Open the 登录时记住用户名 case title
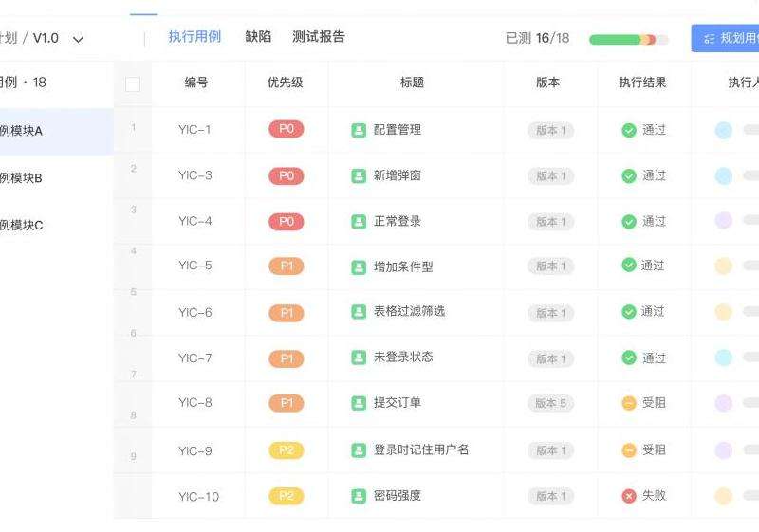759x532 pixels. click(x=421, y=449)
